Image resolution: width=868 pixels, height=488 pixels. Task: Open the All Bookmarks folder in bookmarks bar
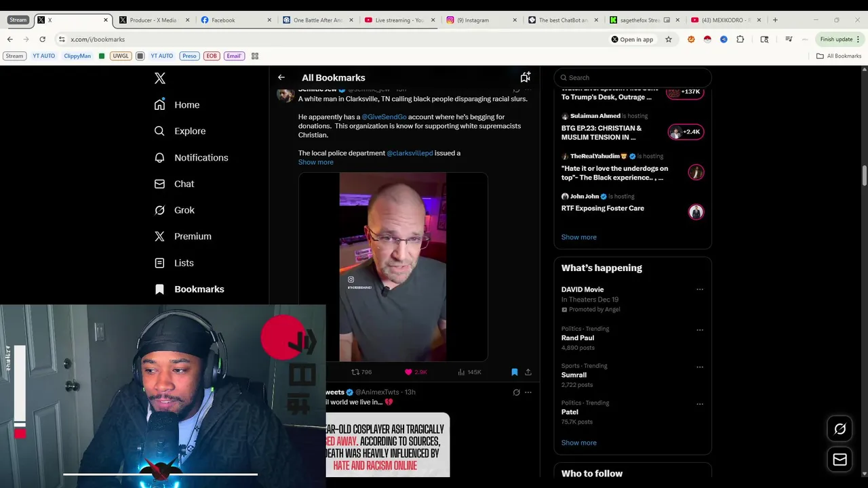(x=839, y=56)
